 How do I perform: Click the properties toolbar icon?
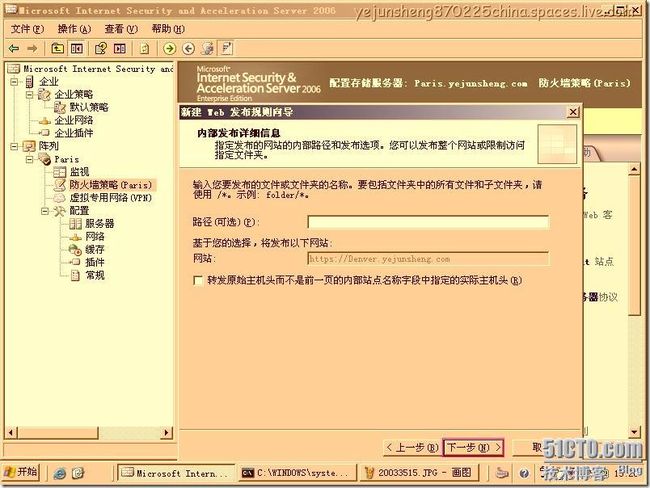[100, 49]
